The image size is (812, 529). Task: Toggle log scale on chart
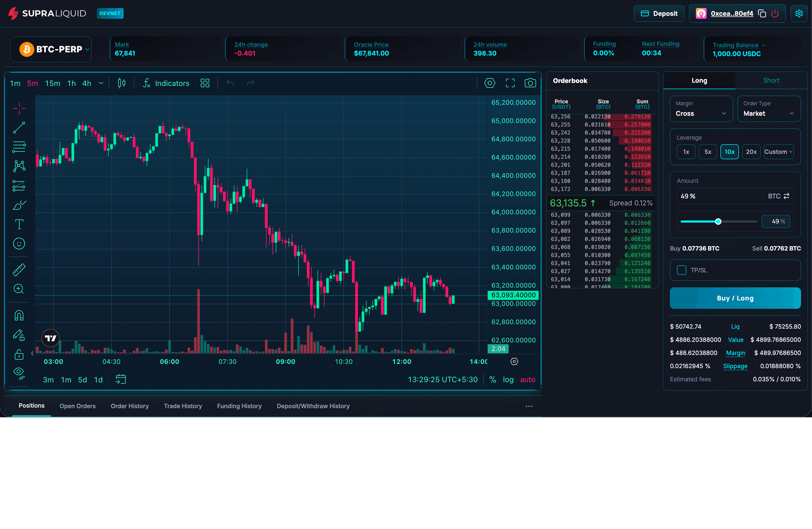click(508, 380)
